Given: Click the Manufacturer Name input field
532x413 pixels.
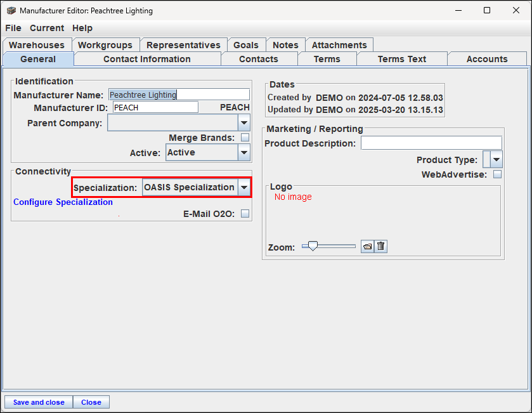Looking at the screenshot, I should [x=179, y=95].
